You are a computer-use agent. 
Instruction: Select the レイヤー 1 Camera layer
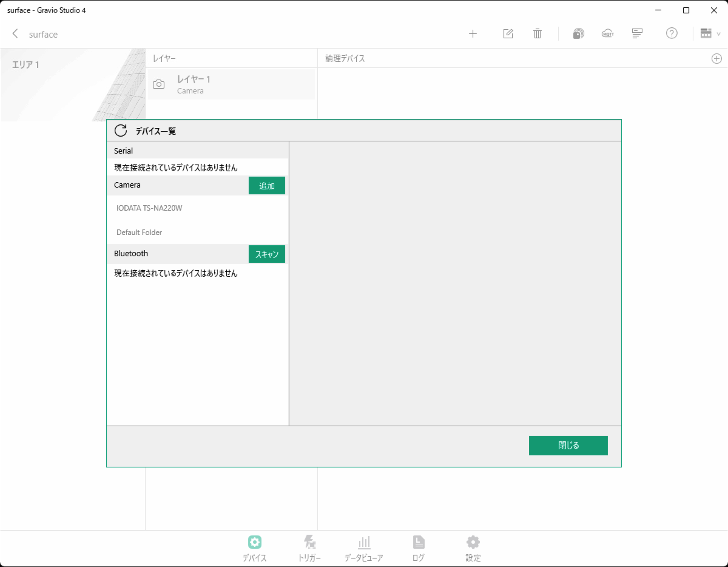231,84
